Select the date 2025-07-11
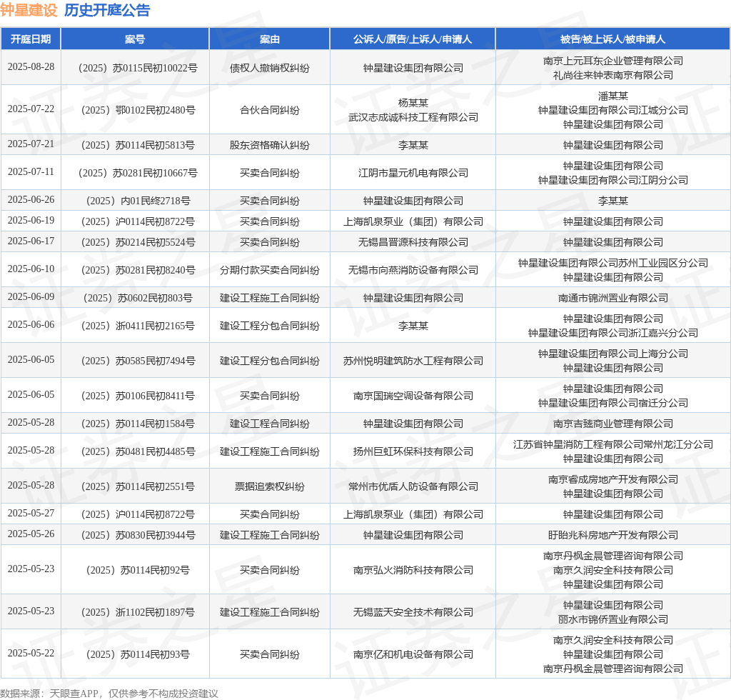The image size is (731, 700). [x=31, y=171]
